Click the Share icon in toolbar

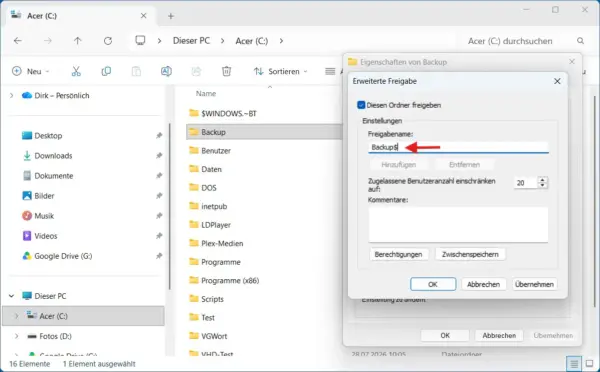coord(196,71)
